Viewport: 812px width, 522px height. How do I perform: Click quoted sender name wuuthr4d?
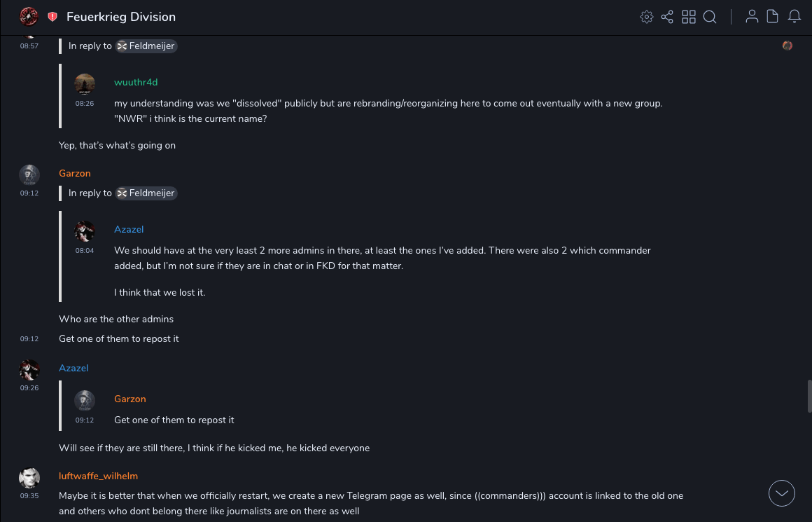click(136, 83)
